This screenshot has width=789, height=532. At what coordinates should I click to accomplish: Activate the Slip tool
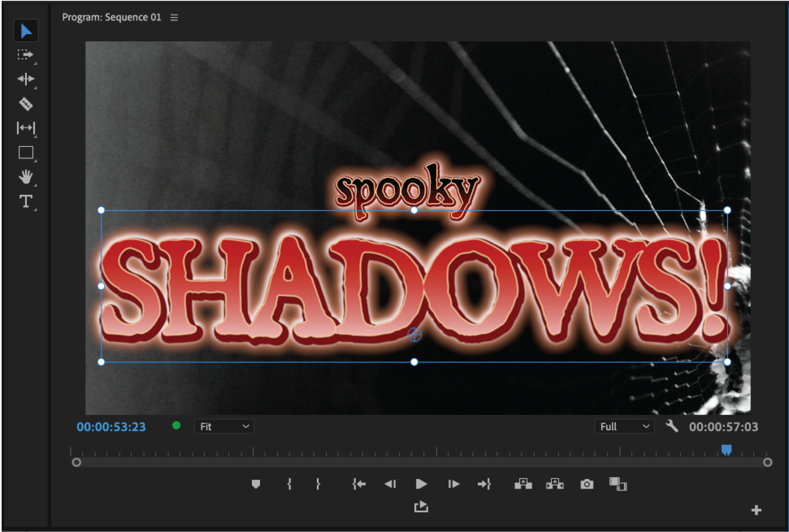tap(26, 128)
